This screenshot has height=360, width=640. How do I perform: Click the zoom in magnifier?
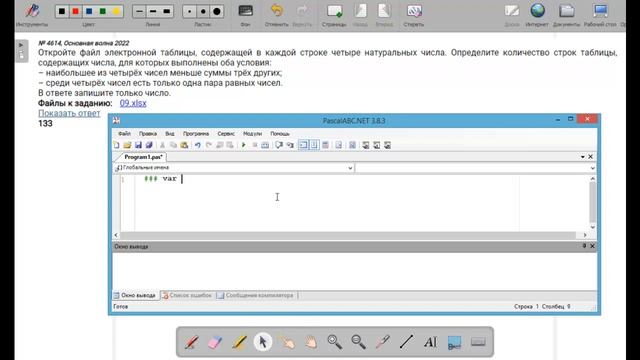(335, 342)
